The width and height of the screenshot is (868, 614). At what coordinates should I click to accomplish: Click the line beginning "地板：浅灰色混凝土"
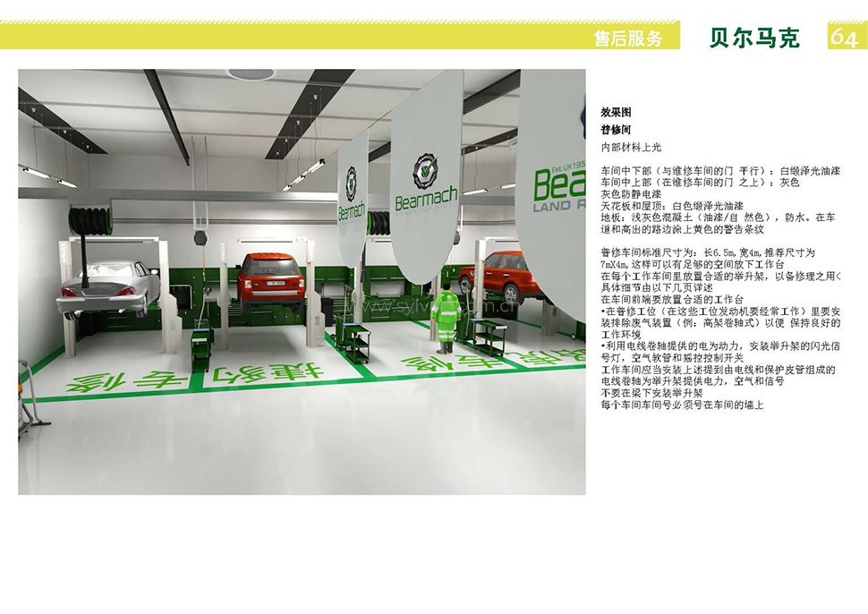[718, 217]
